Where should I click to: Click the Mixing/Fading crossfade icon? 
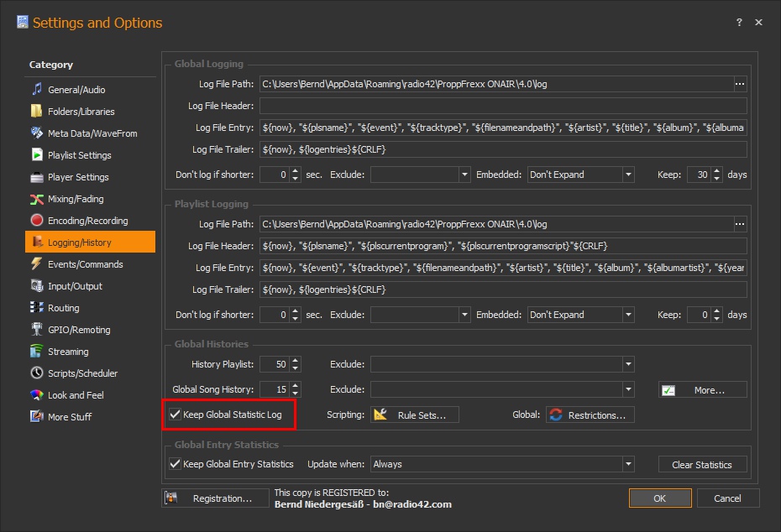point(37,199)
